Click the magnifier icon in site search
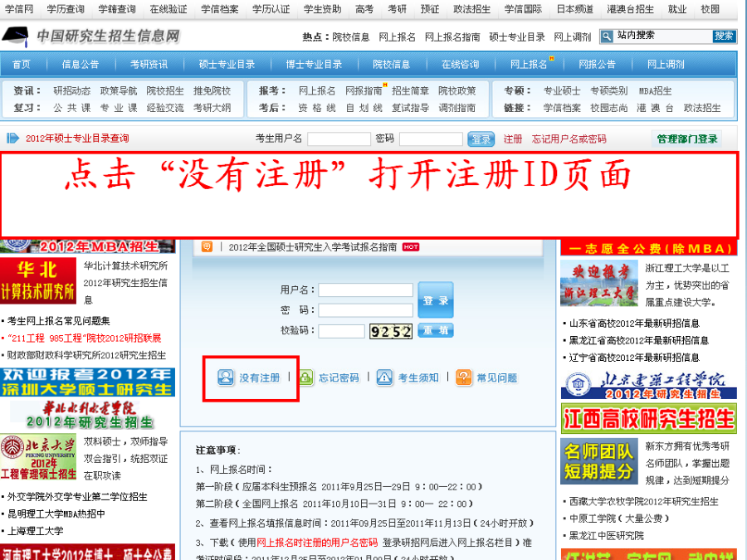Image resolution: width=747 pixels, height=560 pixels. click(x=606, y=37)
